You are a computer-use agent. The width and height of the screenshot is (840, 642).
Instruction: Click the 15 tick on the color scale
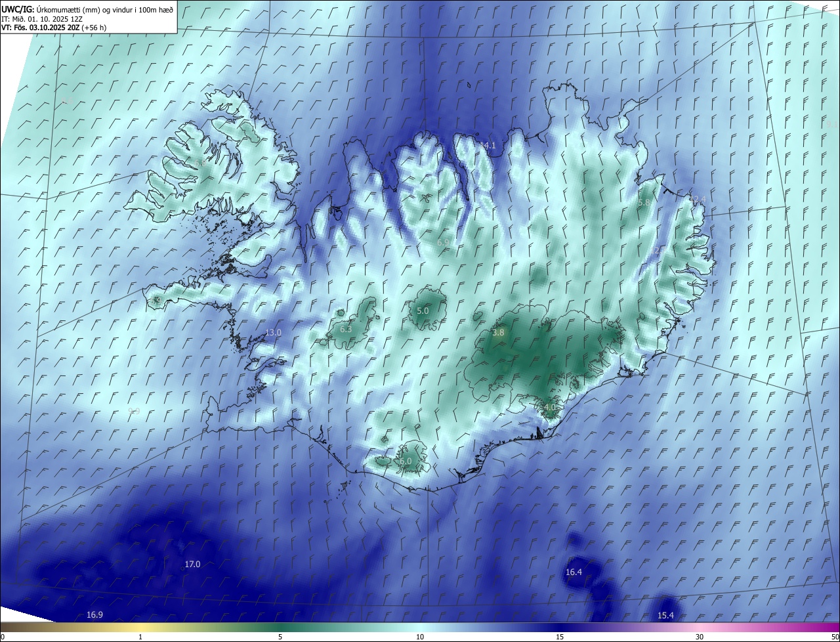[560, 637]
